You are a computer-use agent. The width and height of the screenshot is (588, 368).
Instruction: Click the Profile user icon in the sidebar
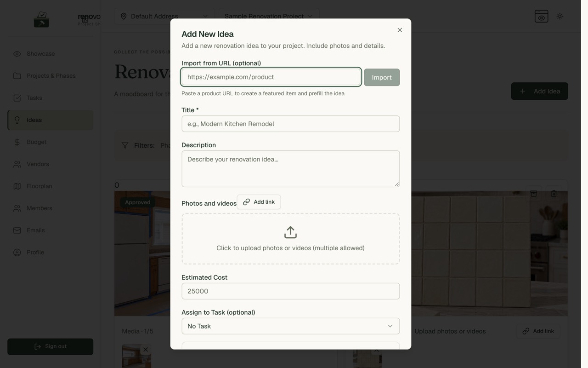(17, 253)
